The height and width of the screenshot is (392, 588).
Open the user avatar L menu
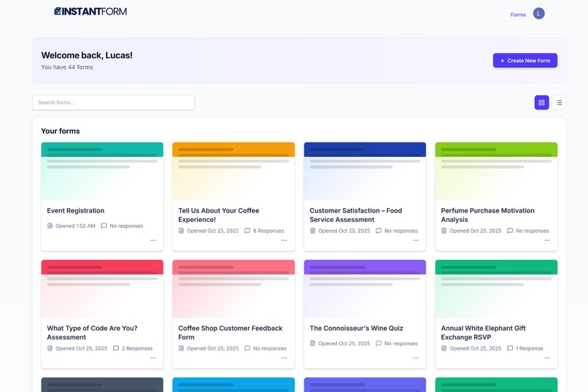click(538, 13)
